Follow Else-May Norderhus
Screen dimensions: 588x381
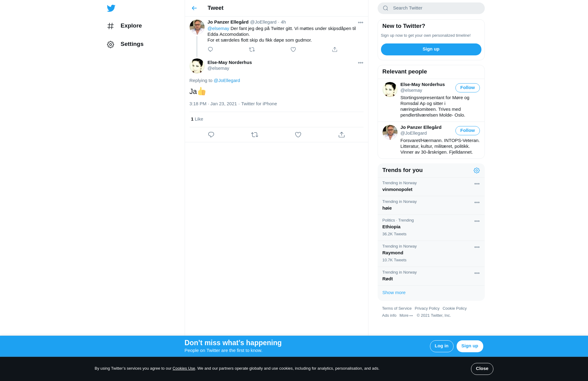pyautogui.click(x=467, y=88)
